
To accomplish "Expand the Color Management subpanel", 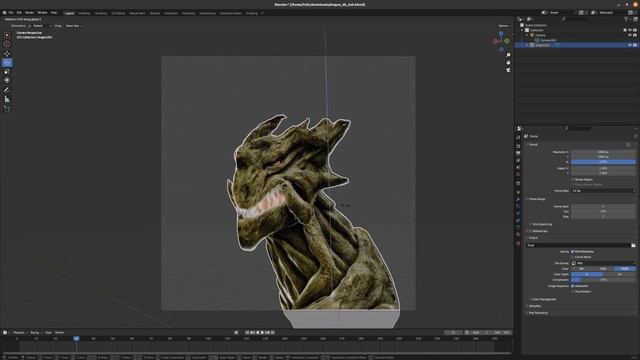I will click(543, 299).
